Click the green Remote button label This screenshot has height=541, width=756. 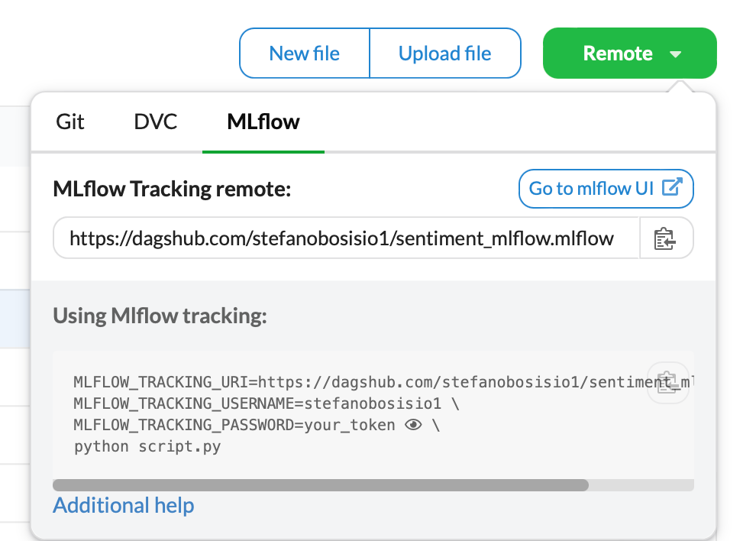pos(617,53)
